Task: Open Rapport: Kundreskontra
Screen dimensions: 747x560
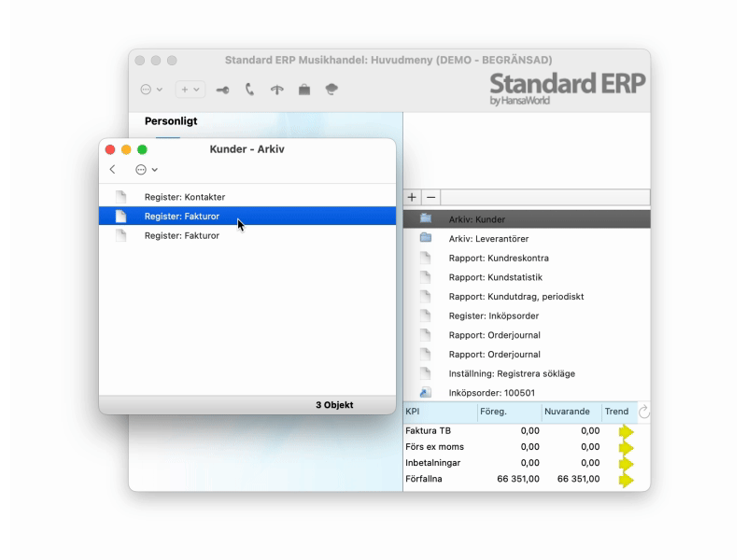Action: point(527,259)
